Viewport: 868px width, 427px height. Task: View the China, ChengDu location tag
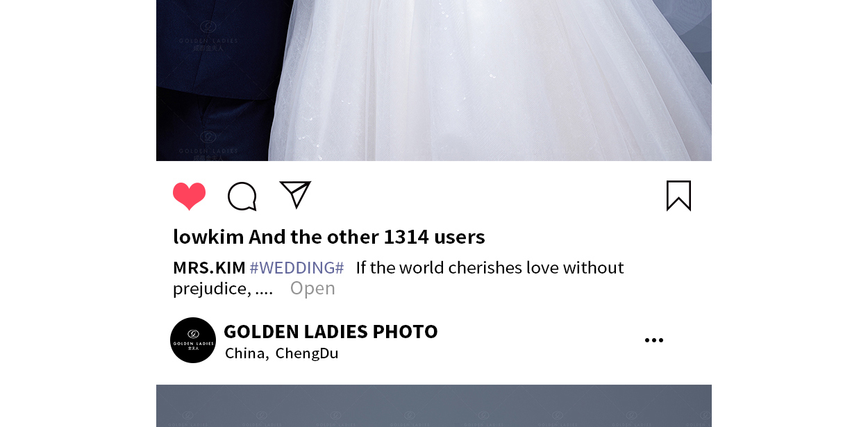[282, 353]
